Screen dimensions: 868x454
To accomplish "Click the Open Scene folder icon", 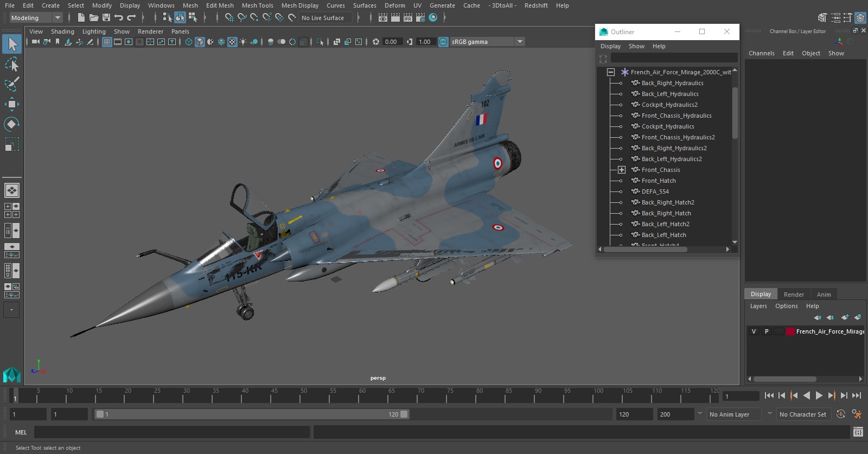I will [94, 18].
